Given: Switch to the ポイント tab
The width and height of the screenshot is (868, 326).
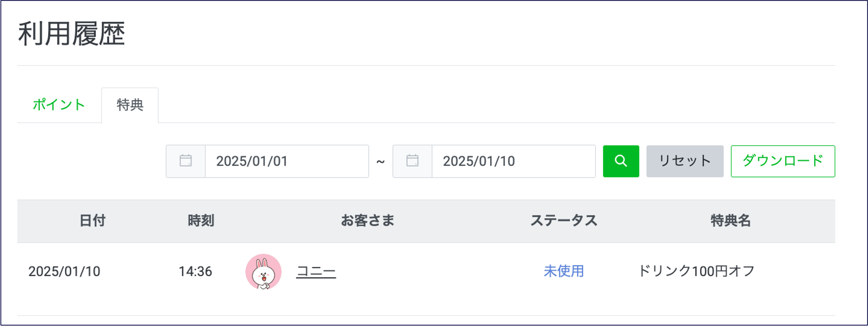Looking at the screenshot, I should [59, 105].
